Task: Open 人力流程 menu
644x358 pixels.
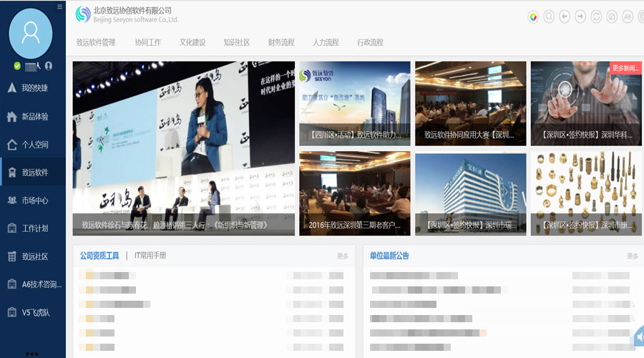Action: 326,42
